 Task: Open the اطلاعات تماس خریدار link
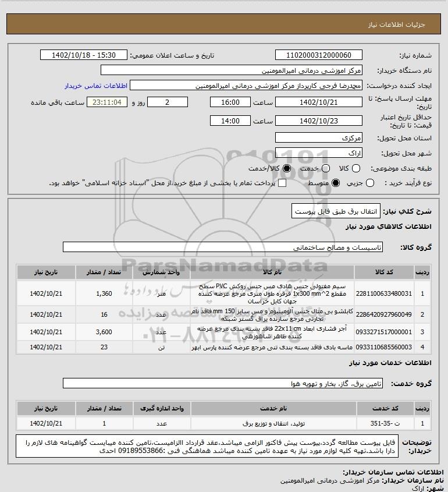click(x=96, y=86)
